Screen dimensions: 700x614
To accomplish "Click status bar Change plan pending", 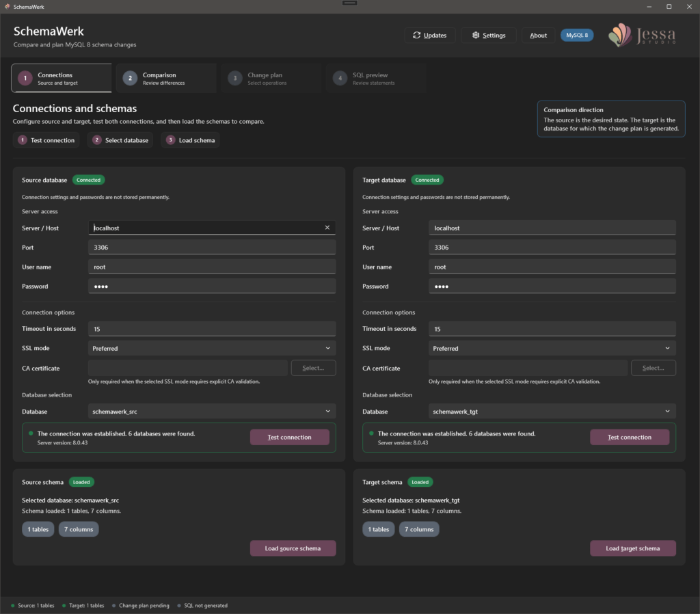I will [141, 606].
